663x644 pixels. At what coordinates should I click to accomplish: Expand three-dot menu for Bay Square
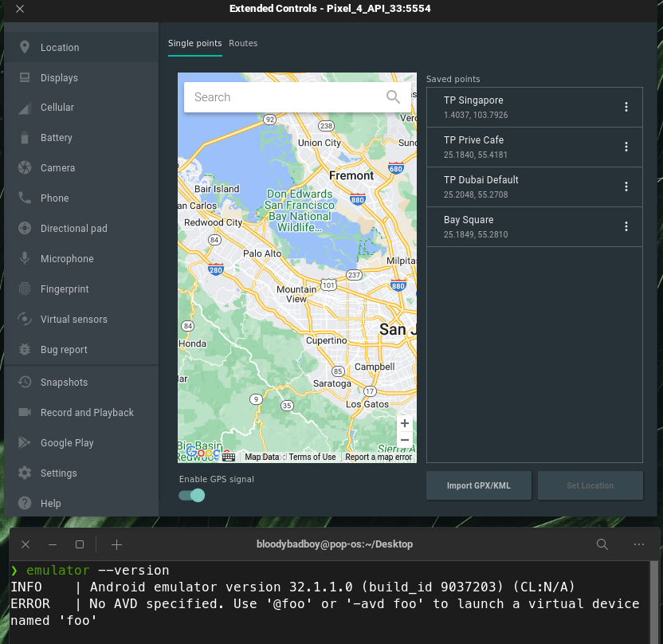tap(626, 227)
